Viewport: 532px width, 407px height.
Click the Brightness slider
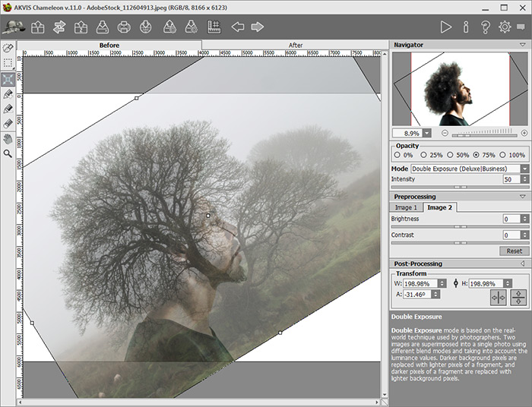[460, 227]
